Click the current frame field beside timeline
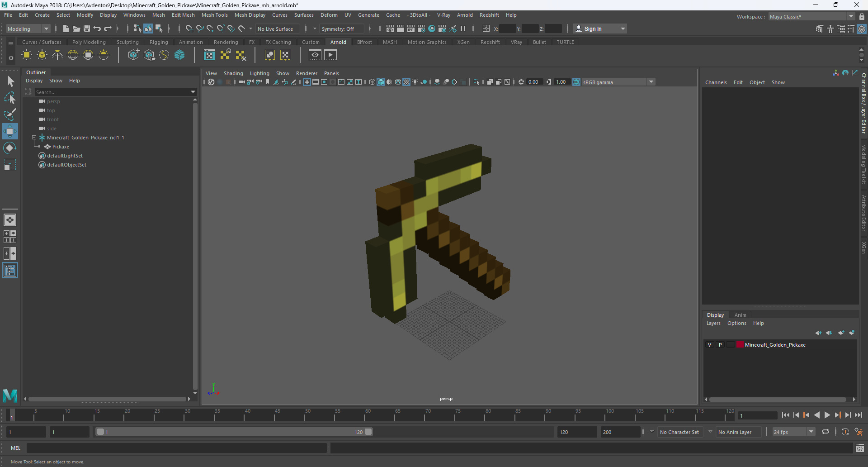Image resolution: width=868 pixels, height=467 pixels. tap(757, 415)
